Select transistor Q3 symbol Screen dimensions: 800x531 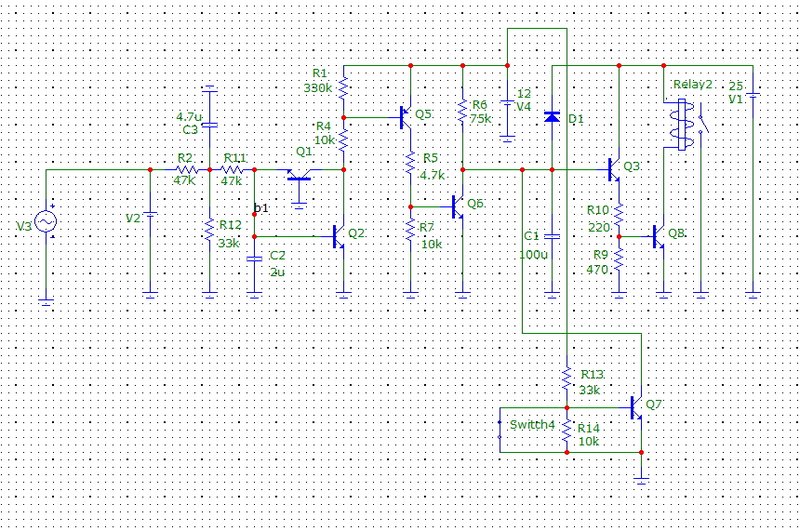tap(614, 170)
